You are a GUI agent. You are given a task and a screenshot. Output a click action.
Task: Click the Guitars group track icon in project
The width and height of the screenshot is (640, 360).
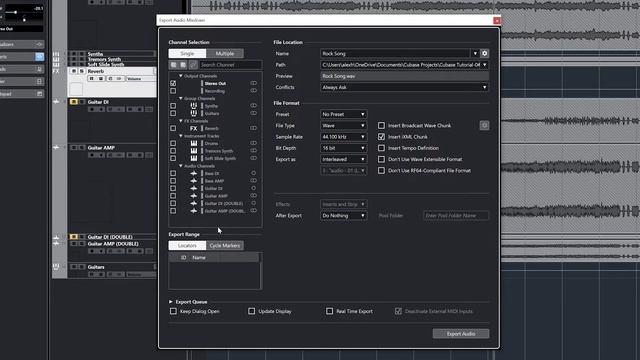point(56,267)
